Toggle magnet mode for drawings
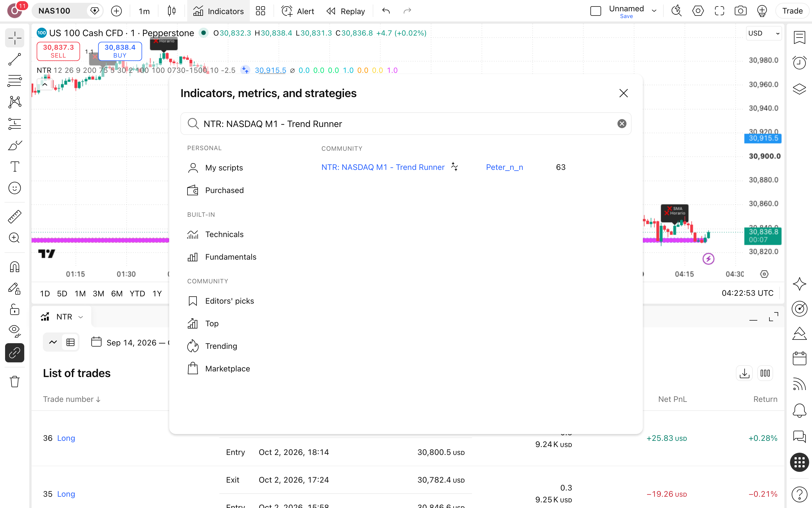 point(14,267)
